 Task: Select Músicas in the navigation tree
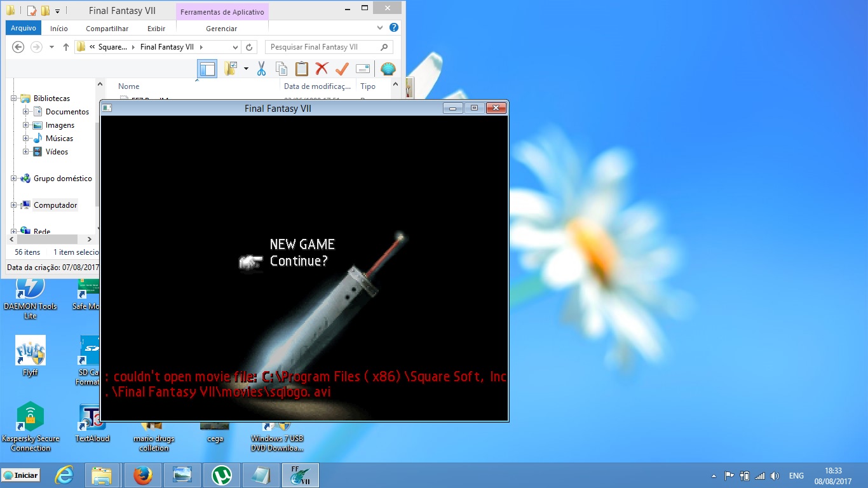tap(59, 139)
